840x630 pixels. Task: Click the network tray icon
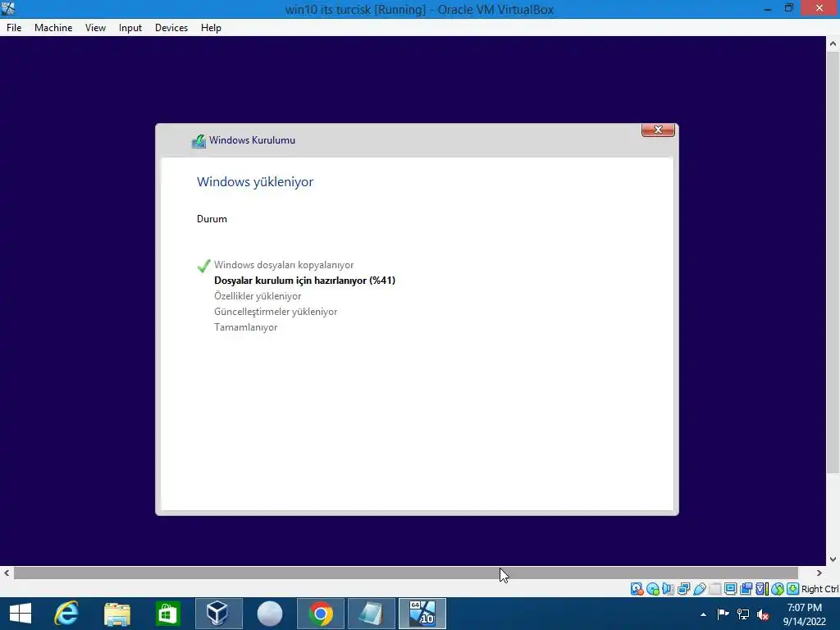pos(743,614)
